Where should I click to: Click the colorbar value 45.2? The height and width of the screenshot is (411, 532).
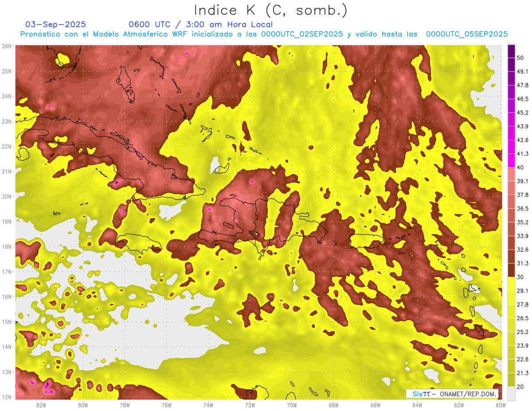pos(523,113)
